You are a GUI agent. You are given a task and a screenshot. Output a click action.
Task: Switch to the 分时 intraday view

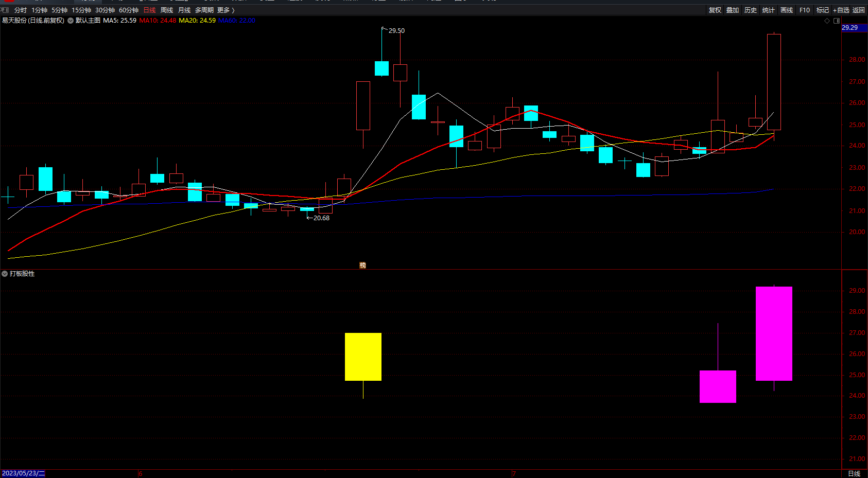[21, 10]
